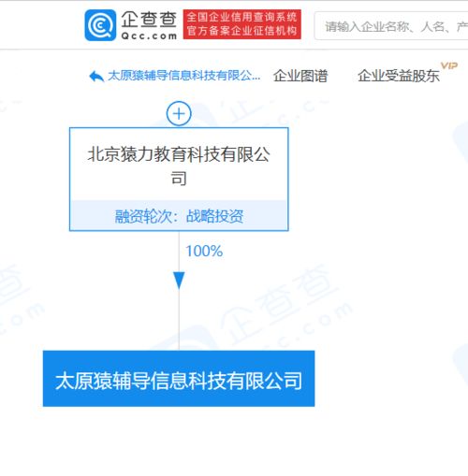468x476 pixels.
Task: Click the 100% shareholding label
Action: pos(204,251)
